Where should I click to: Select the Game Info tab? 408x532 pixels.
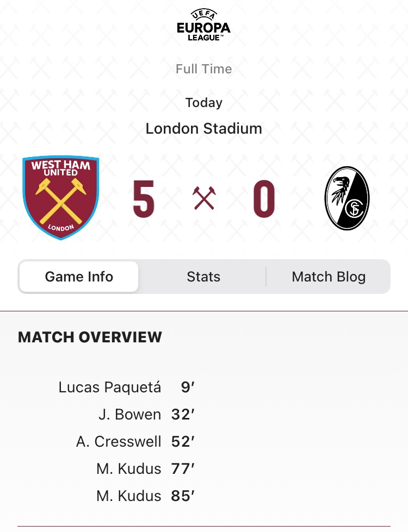point(79,277)
